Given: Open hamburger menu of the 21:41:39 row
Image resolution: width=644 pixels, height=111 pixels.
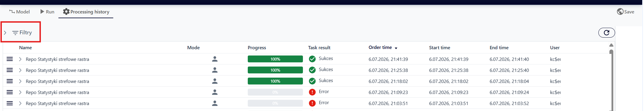Looking at the screenshot, I should coord(10,59).
